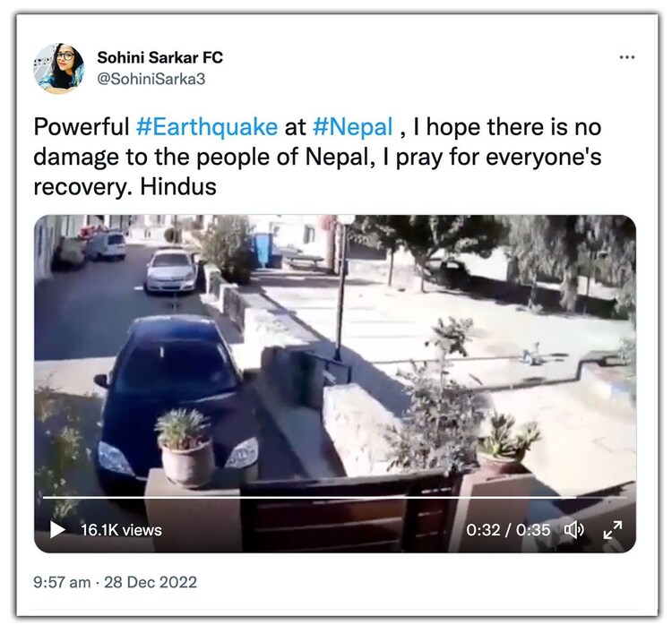Expand the video to fullscreen
This screenshot has width=672, height=633.
click(613, 530)
